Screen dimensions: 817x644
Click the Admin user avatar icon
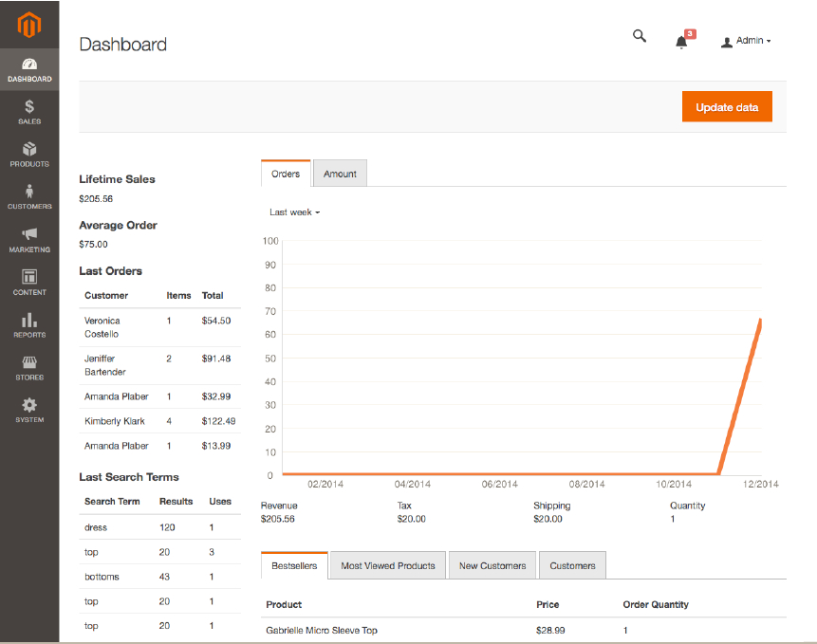[x=726, y=42]
